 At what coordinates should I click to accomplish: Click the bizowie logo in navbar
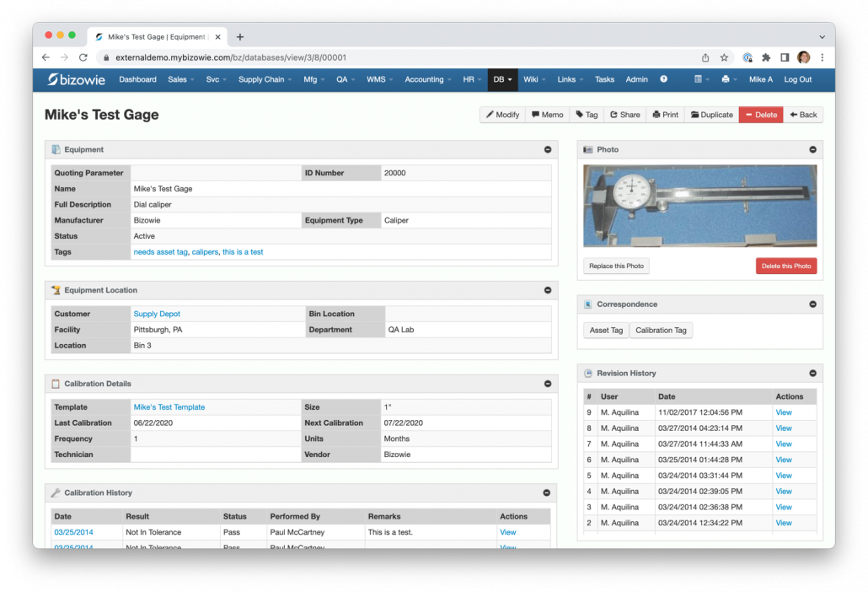[76, 79]
